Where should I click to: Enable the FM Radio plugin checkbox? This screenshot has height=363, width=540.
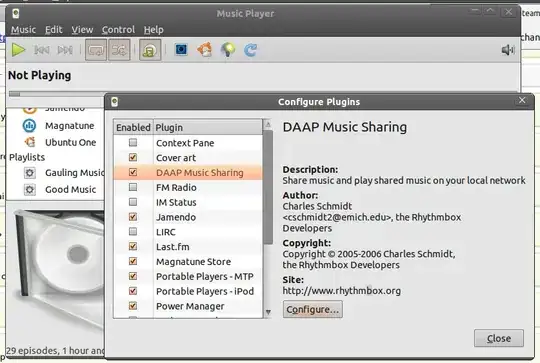click(x=133, y=187)
